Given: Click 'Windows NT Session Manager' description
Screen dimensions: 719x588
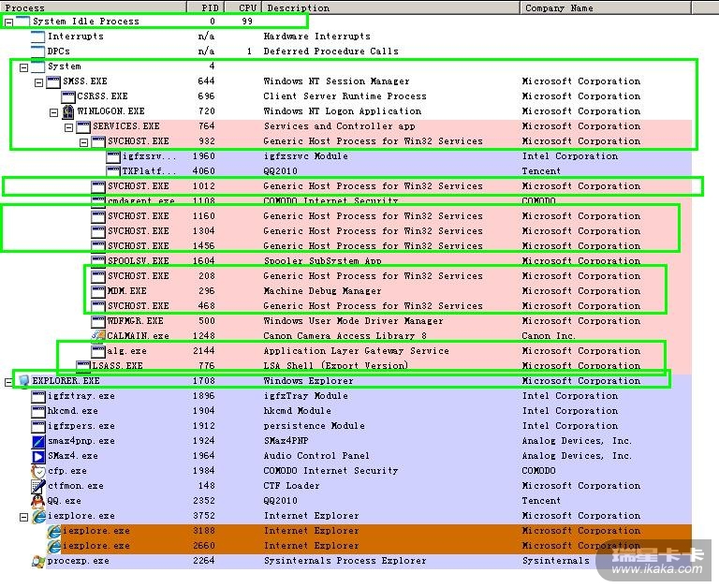Looking at the screenshot, I should pos(336,81).
